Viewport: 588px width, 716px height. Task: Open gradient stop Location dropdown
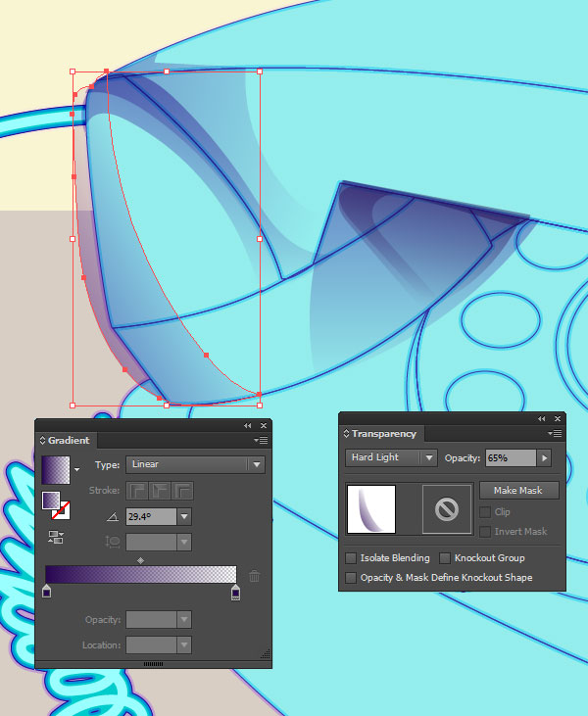click(x=184, y=645)
